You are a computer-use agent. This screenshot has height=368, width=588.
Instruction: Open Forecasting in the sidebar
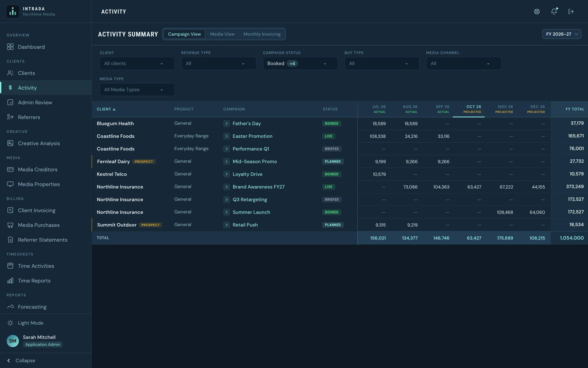point(46,307)
